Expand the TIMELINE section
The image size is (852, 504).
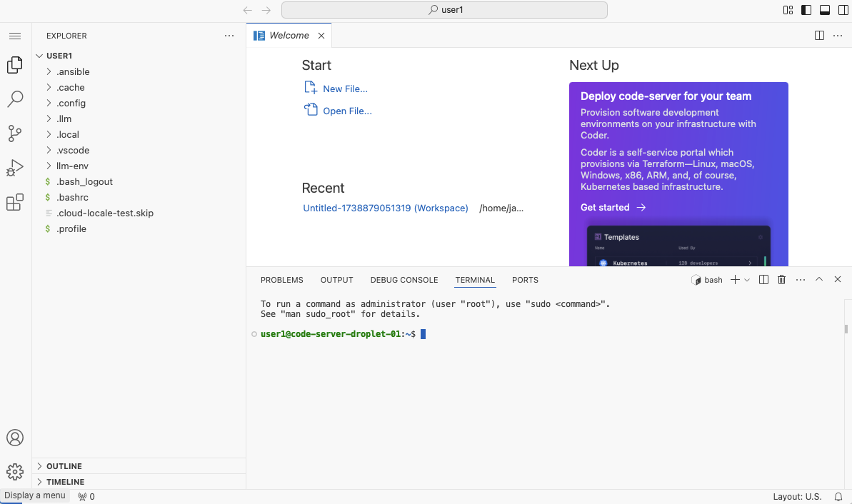pyautogui.click(x=65, y=483)
